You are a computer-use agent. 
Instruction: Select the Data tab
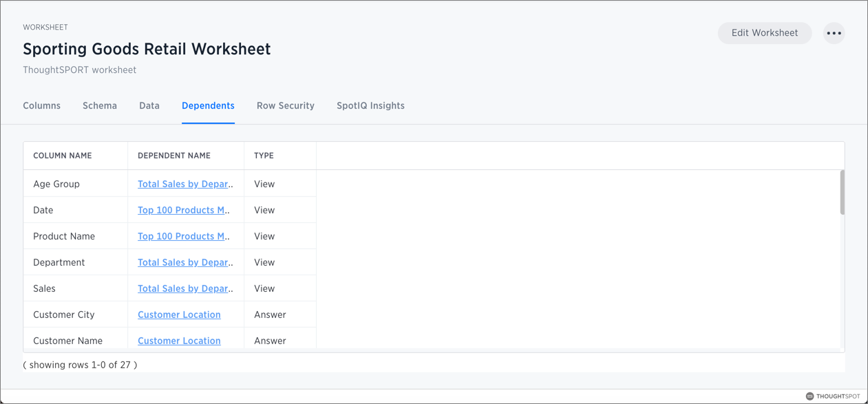(149, 106)
